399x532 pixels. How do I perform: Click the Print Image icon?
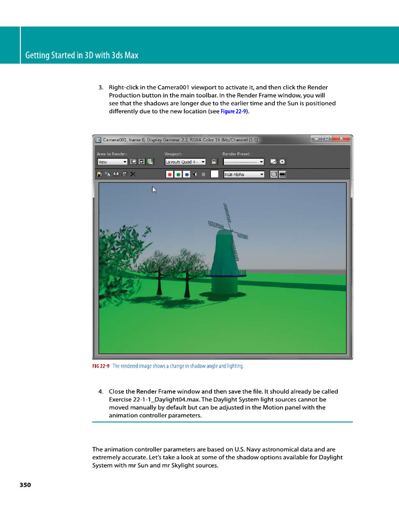coord(125,175)
